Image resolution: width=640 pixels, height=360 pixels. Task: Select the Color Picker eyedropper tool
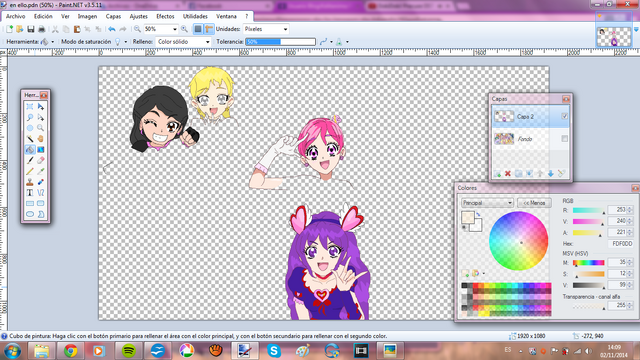click(41, 171)
